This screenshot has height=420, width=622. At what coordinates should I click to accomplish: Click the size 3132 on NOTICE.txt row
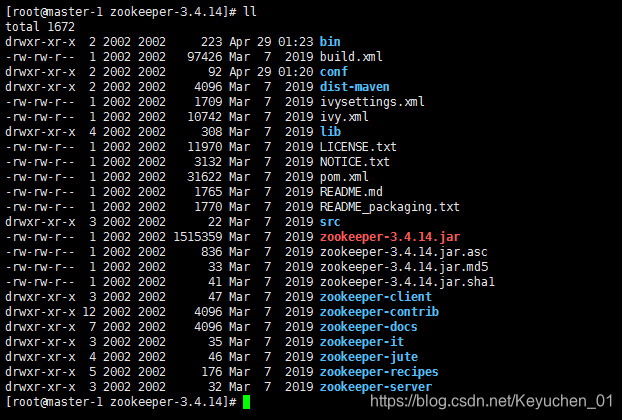208,162
